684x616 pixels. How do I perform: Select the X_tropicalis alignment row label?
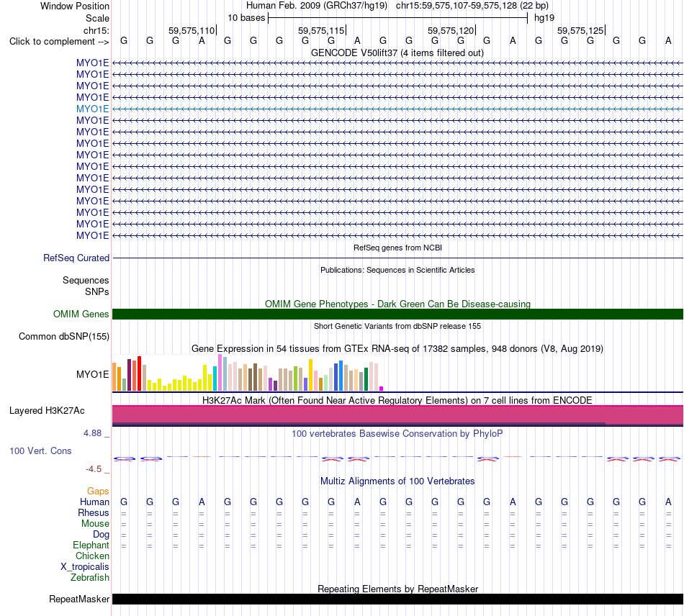click(85, 567)
